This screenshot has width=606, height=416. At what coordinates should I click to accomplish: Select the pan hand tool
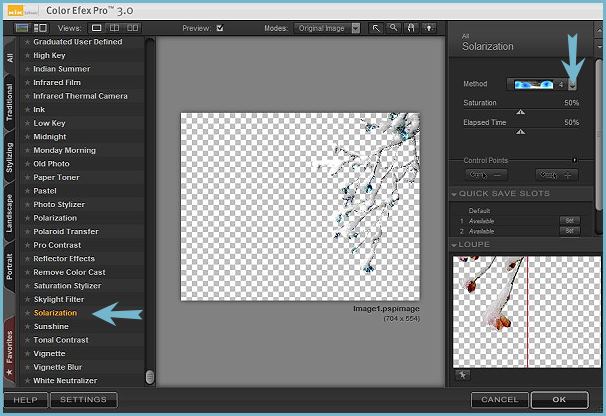click(x=410, y=29)
